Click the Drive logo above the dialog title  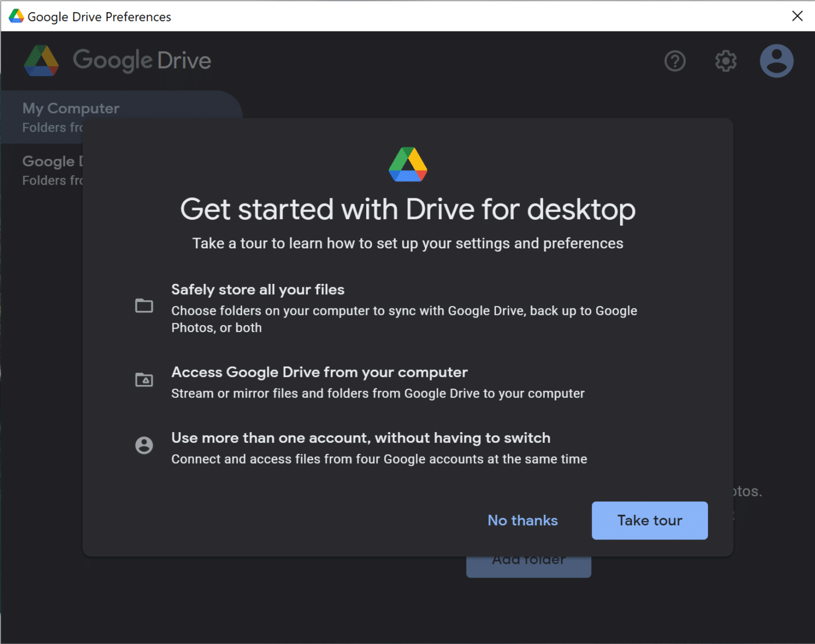click(x=408, y=164)
